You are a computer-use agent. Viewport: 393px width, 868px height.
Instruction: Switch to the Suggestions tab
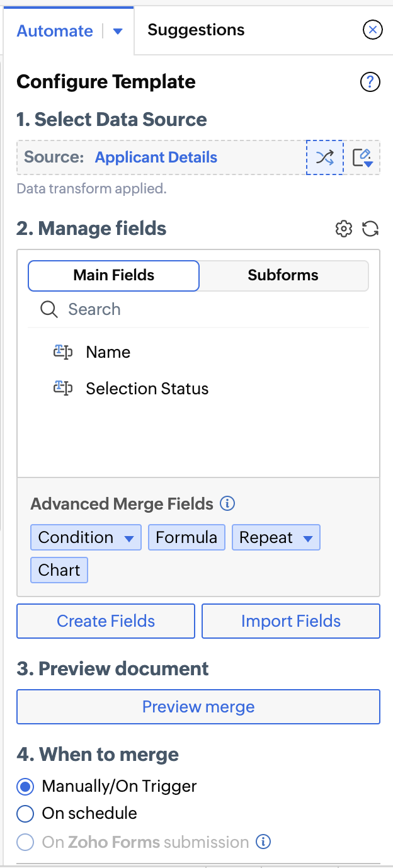(x=196, y=30)
